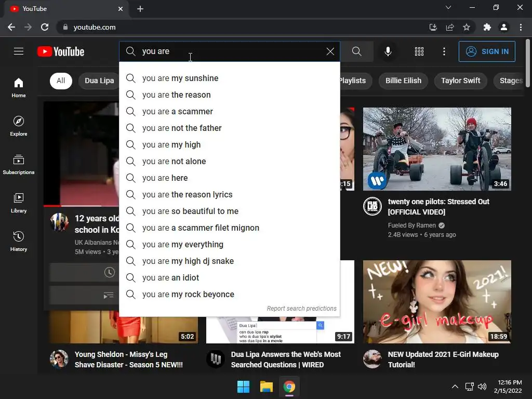The height and width of the screenshot is (399, 532).
Task: Open History in the sidebar
Action: (x=19, y=241)
